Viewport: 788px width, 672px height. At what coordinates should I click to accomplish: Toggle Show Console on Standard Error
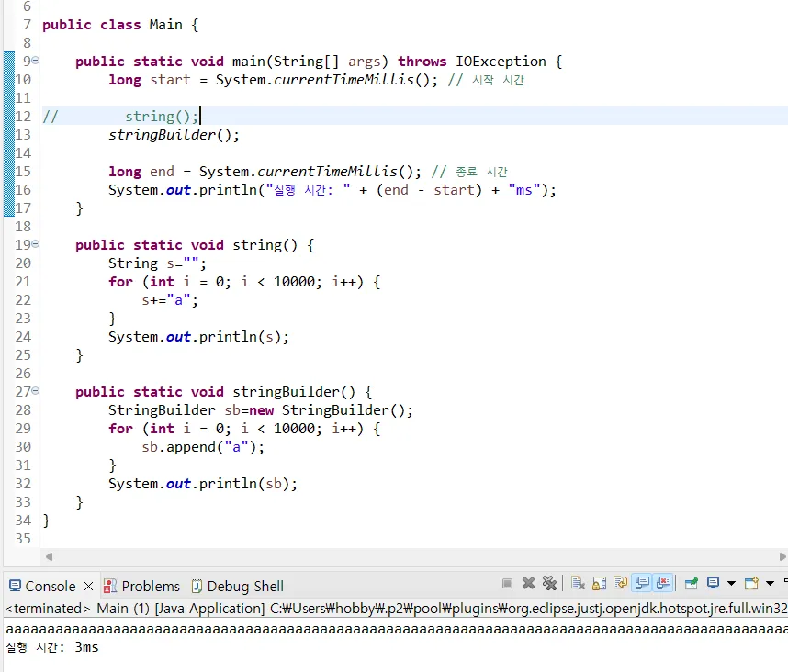[663, 583]
